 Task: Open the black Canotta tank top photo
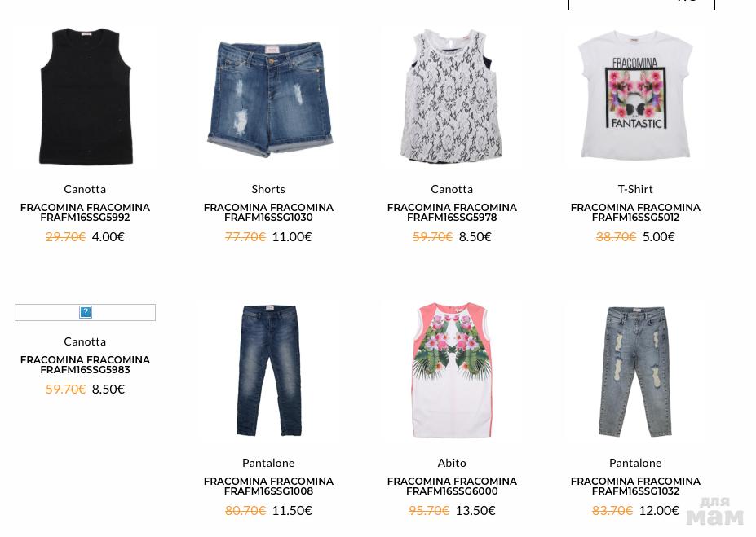(85, 96)
